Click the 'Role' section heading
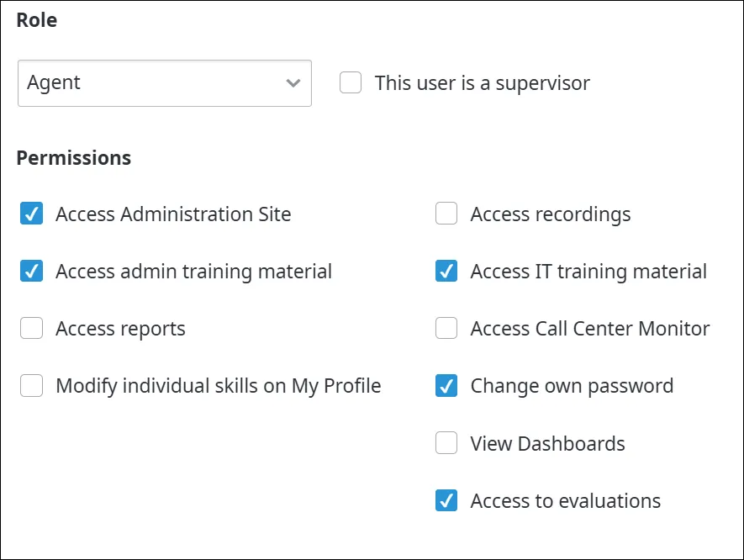 (x=37, y=20)
